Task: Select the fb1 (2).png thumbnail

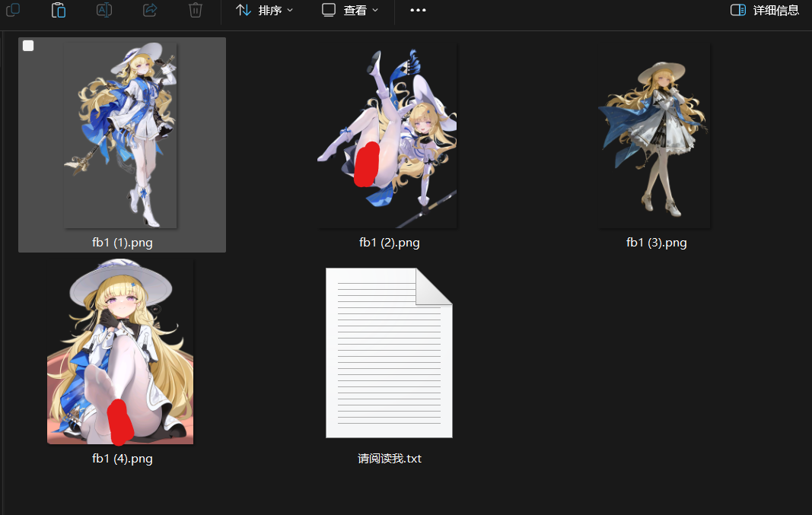Action: tap(387, 135)
